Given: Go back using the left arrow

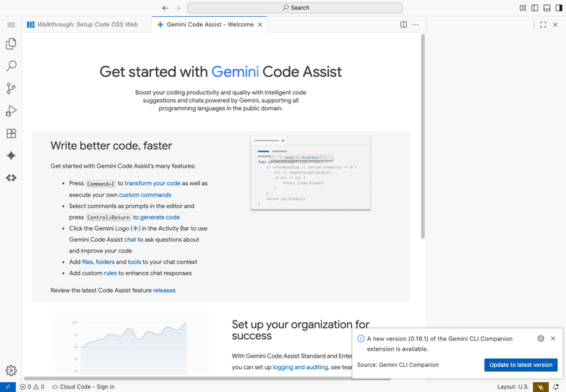Looking at the screenshot, I should point(165,8).
